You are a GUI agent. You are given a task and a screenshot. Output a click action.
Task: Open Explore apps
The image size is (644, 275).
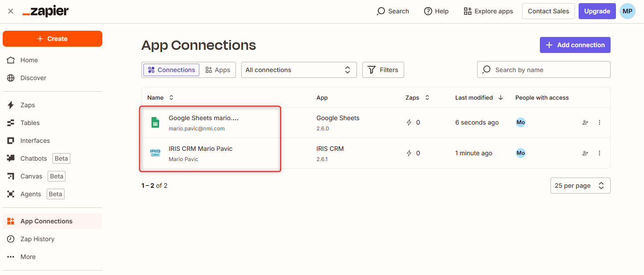click(x=488, y=11)
